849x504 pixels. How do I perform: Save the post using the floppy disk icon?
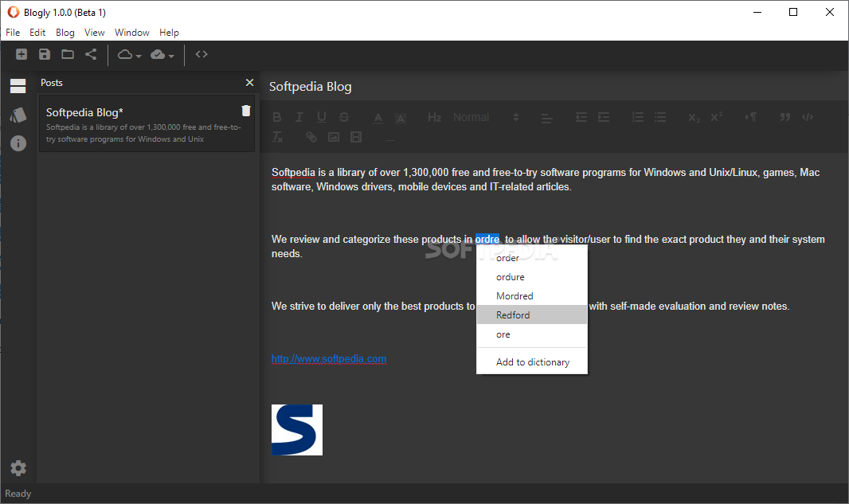[45, 54]
